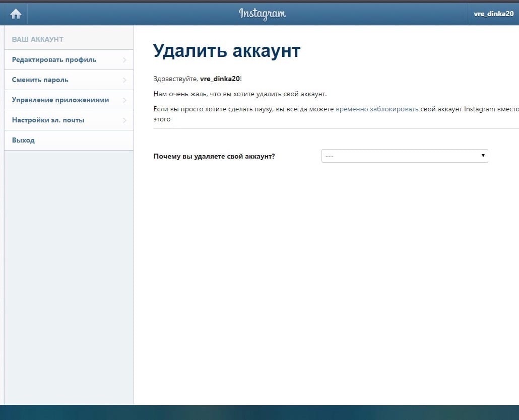
Task: Go to the Instagram home icon
Action: tap(16, 14)
